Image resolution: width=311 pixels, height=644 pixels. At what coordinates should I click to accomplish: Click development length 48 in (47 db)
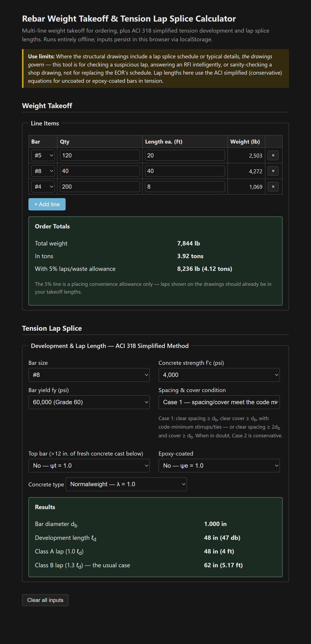coord(222,538)
